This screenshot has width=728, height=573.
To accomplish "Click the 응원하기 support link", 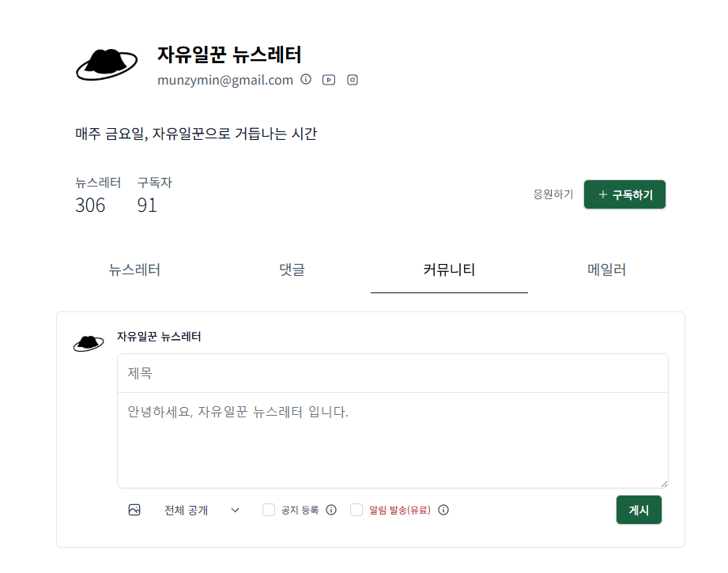I will 553,194.
